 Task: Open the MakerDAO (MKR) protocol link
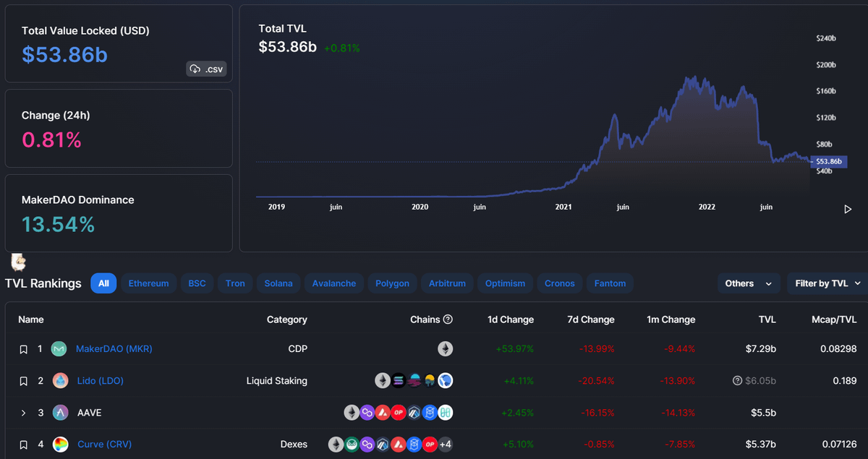(114, 349)
